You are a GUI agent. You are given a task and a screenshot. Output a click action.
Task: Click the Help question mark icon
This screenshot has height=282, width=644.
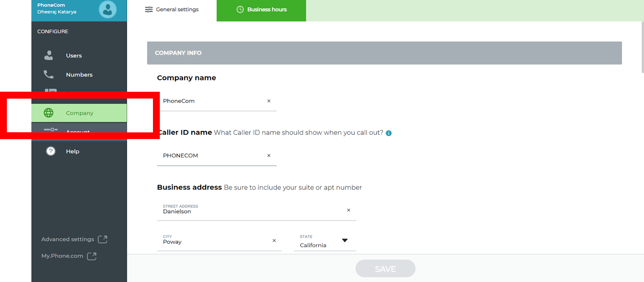coord(50,151)
